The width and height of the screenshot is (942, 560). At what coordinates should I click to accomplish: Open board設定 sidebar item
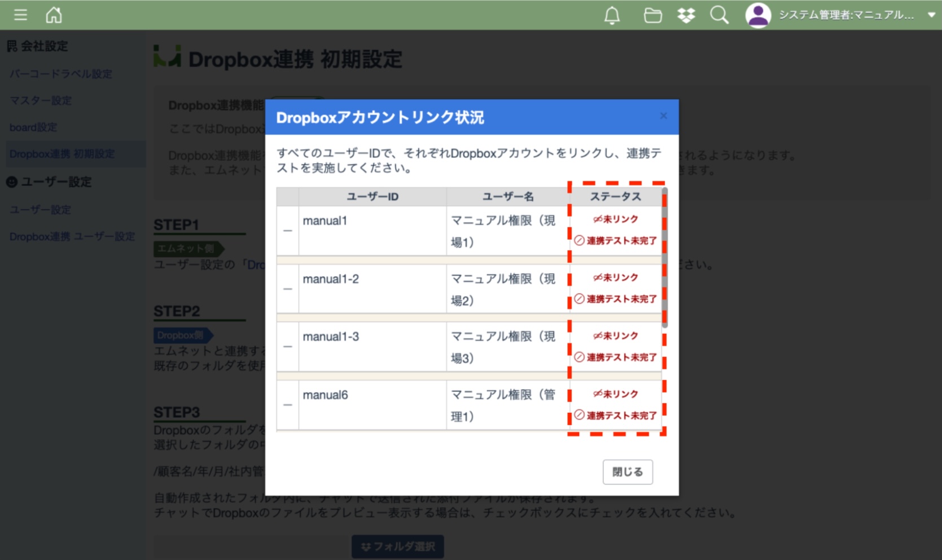coord(33,127)
